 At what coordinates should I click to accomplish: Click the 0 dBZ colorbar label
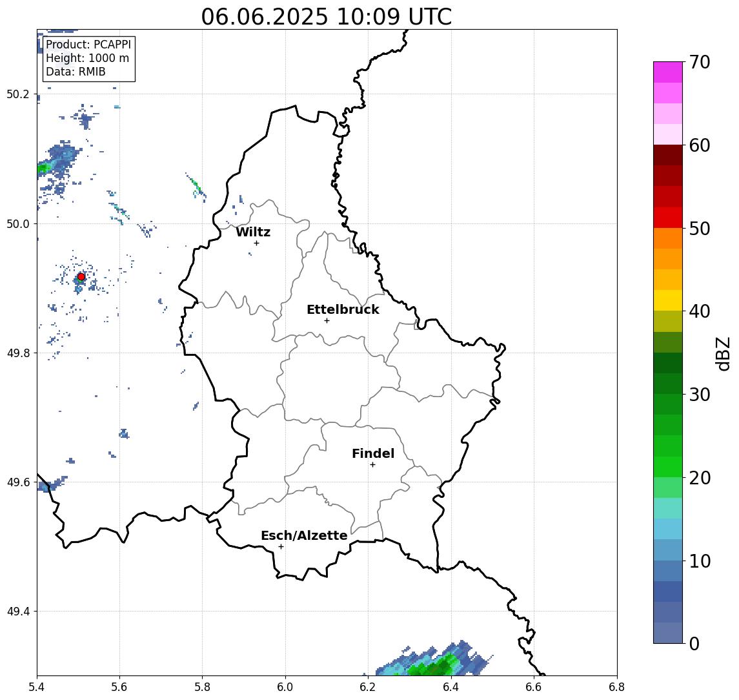point(694,643)
